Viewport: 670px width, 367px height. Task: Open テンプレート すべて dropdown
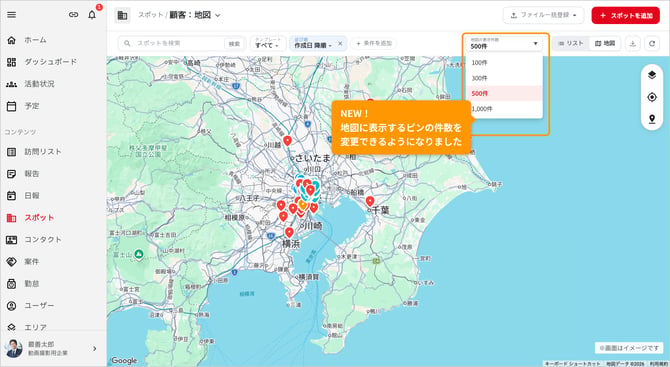(267, 43)
